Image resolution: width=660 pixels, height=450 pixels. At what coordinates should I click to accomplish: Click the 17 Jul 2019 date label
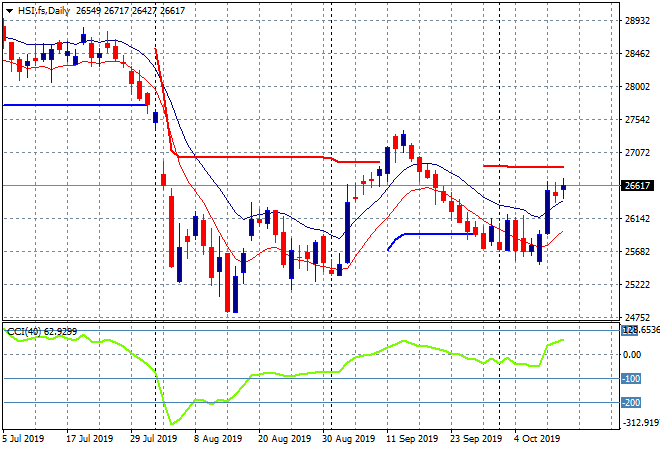pyautogui.click(x=90, y=439)
